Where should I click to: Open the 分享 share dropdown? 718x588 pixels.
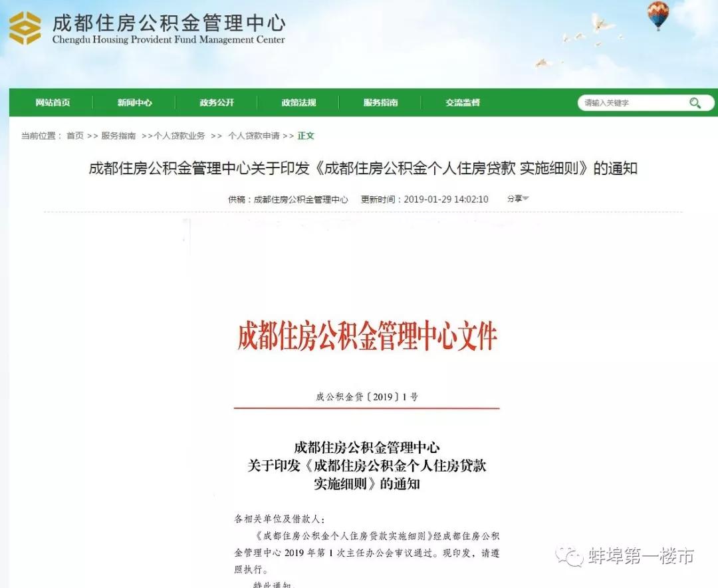[518, 198]
